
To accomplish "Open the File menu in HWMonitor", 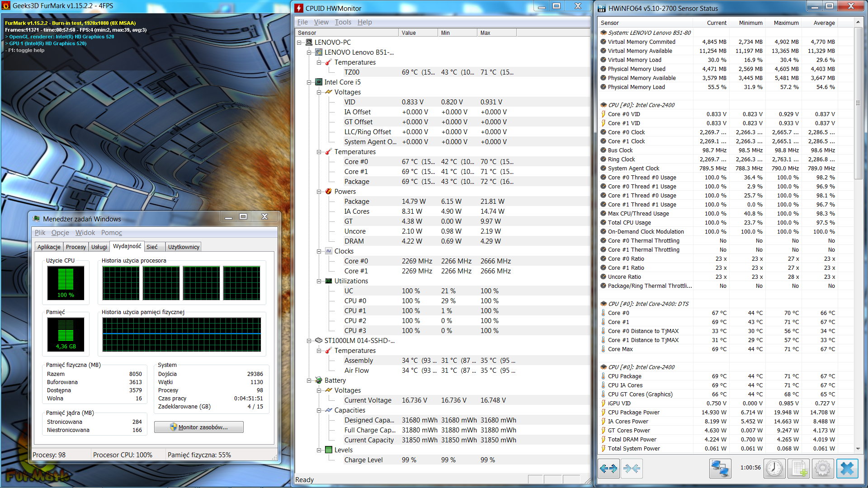I will point(302,22).
